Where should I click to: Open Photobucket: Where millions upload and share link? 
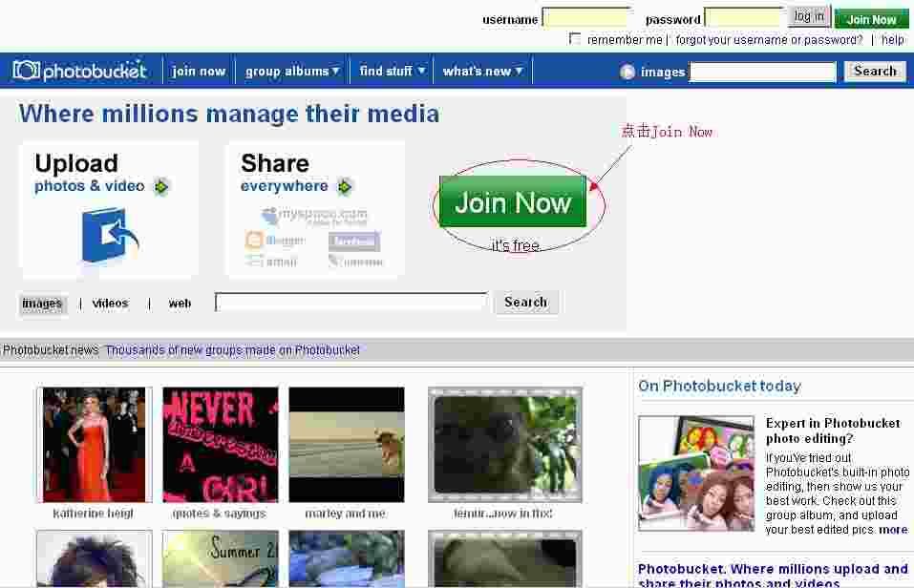[773, 576]
